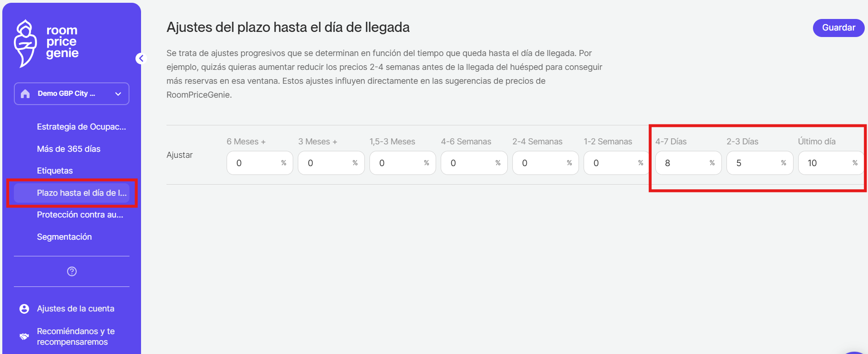Click the Guardar button
This screenshot has width=868, height=354.
point(838,28)
